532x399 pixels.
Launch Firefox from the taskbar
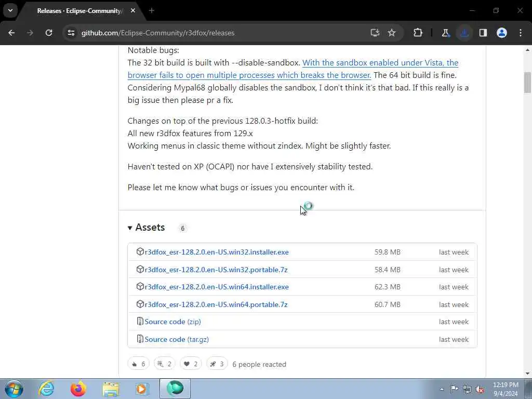click(78, 389)
